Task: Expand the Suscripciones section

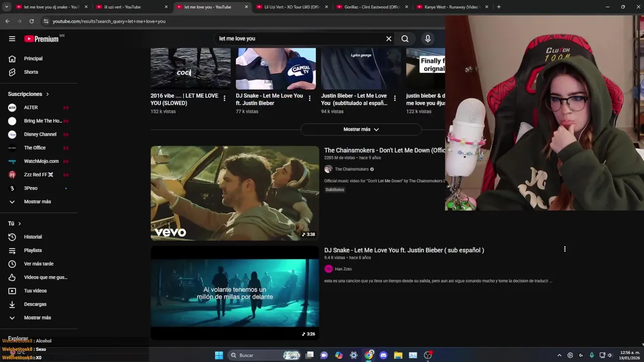Action: [29, 94]
